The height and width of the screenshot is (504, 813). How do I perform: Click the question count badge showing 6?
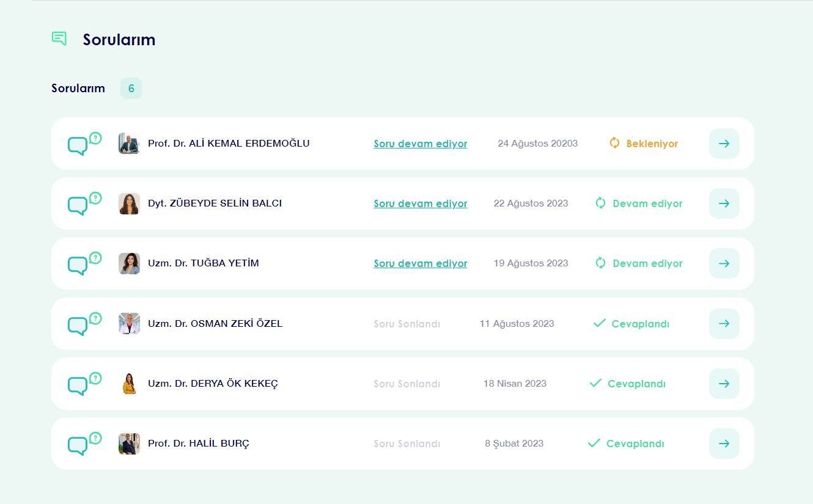click(x=131, y=89)
